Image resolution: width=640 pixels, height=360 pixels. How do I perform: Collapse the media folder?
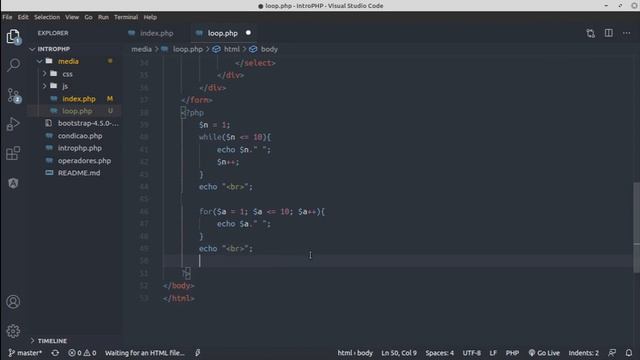(40, 61)
